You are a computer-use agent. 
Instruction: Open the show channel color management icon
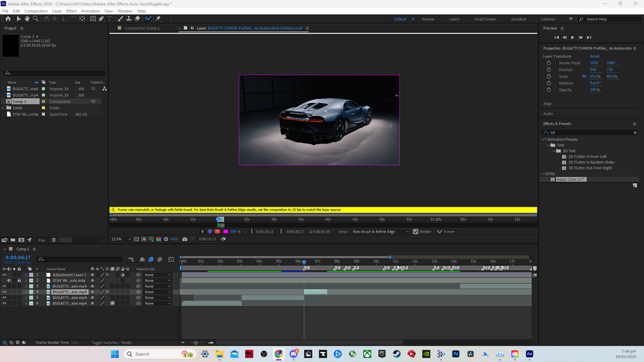(x=159, y=239)
